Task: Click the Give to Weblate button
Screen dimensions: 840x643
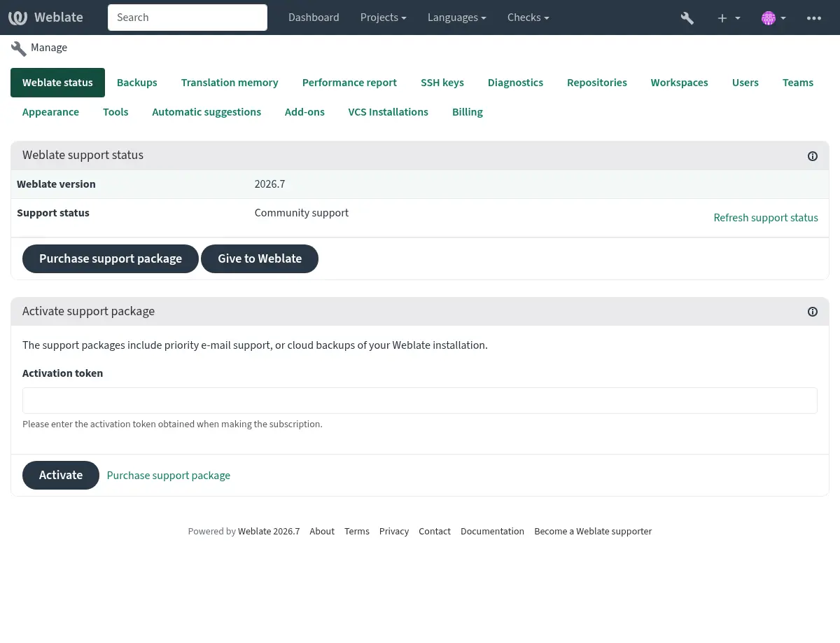Action: [260, 258]
